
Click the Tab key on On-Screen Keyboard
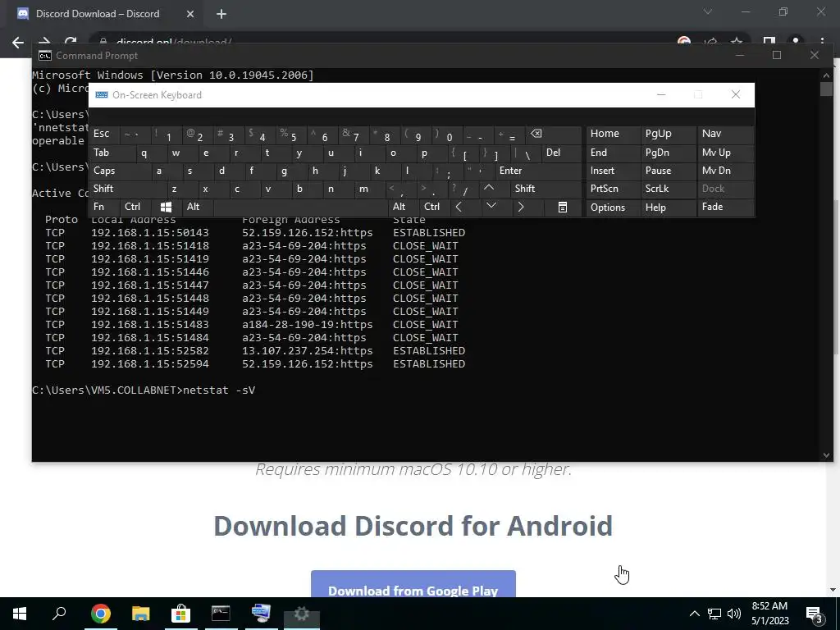pyautogui.click(x=112, y=153)
